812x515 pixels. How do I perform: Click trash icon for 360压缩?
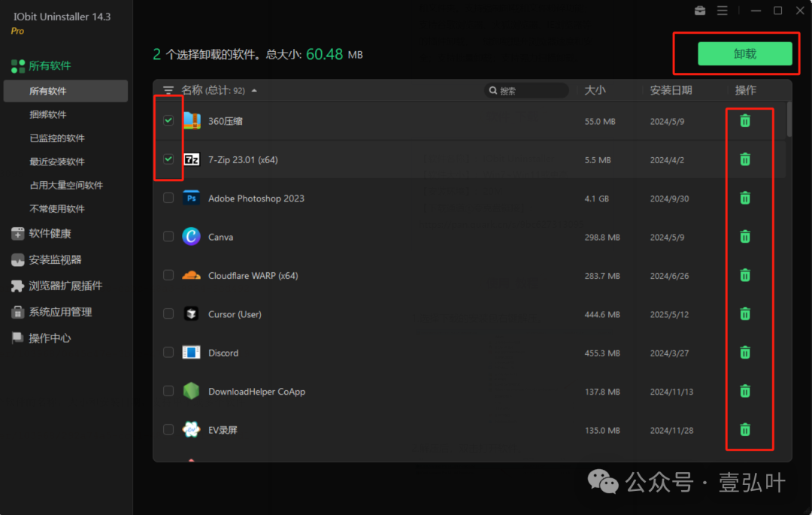pyautogui.click(x=744, y=120)
